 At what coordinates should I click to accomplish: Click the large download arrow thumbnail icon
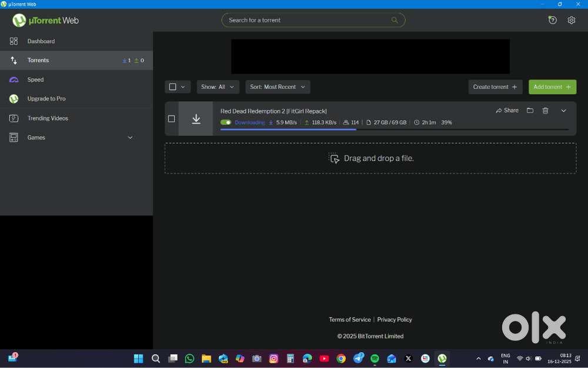pos(196,119)
